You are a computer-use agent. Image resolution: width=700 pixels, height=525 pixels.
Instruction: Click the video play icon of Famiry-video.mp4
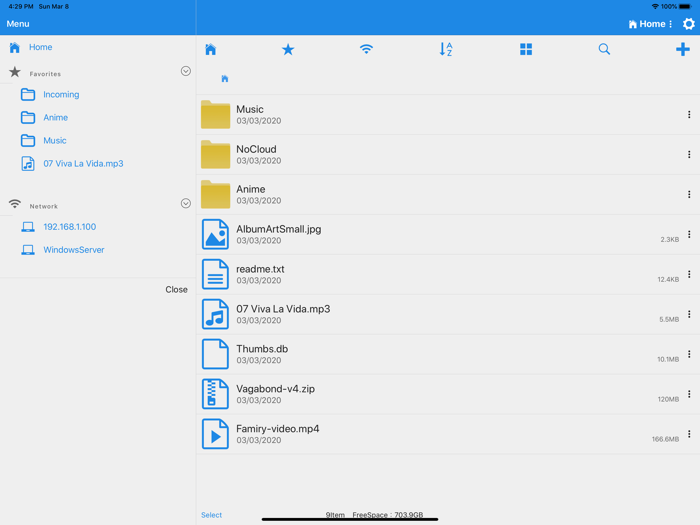[215, 433]
